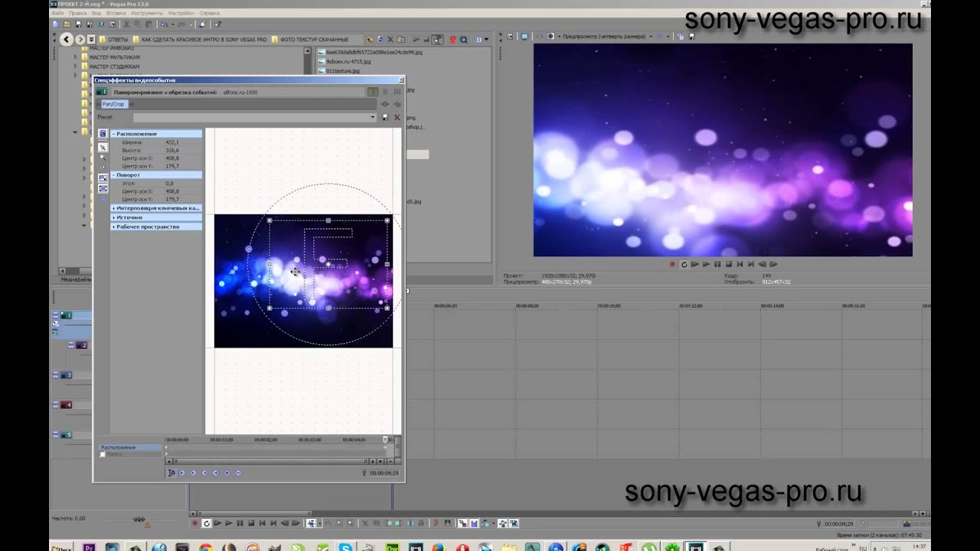Click the Open project folder icon

(67, 24)
